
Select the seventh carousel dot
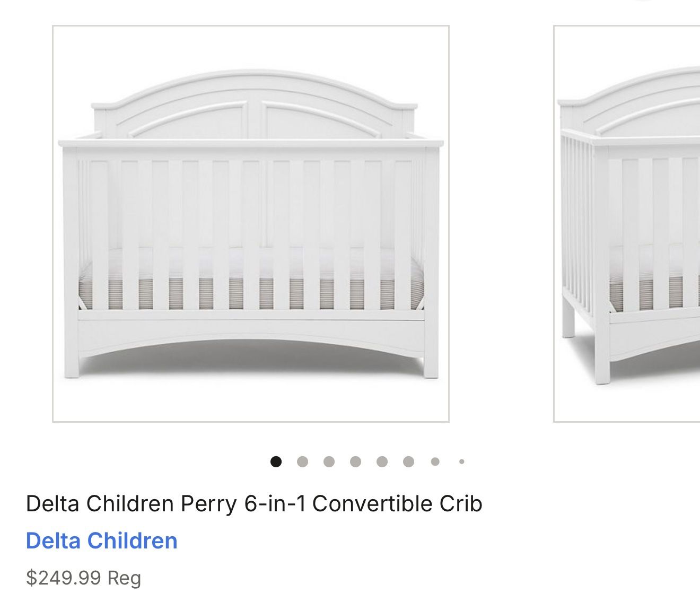(434, 461)
